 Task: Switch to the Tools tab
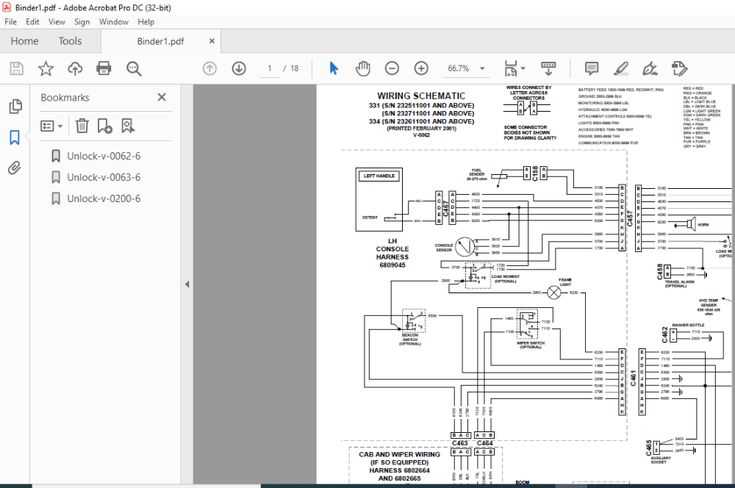click(70, 41)
